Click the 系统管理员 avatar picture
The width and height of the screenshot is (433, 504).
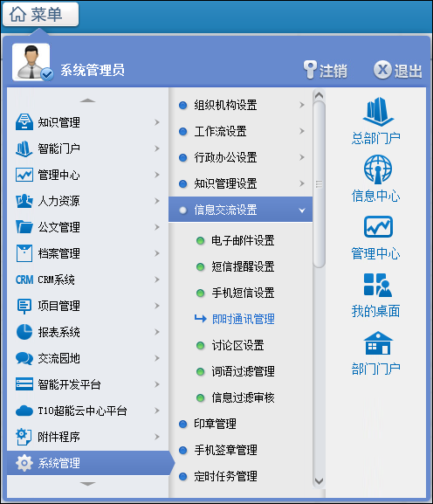31,62
